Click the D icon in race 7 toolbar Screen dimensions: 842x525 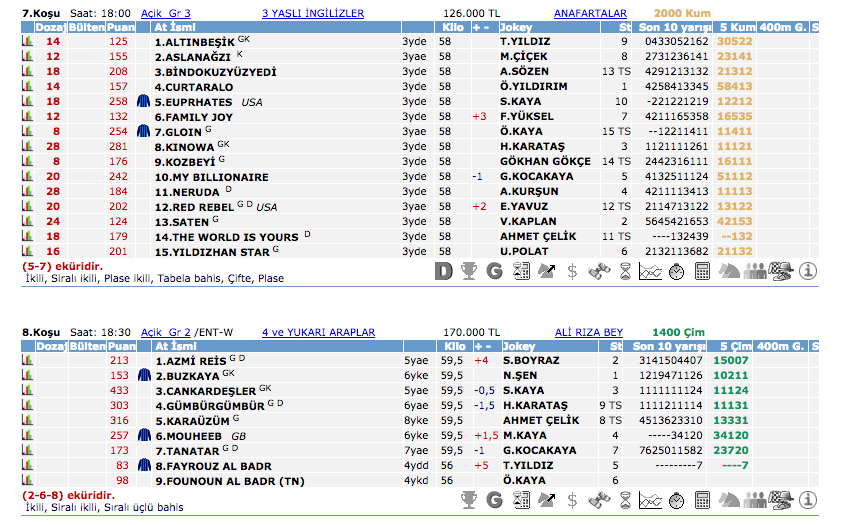(444, 271)
